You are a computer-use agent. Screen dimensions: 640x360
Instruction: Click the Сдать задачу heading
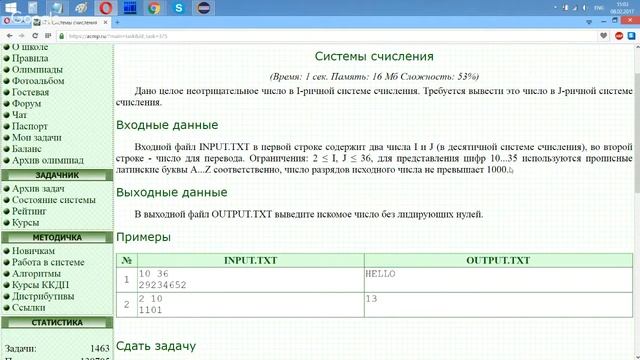click(156, 346)
